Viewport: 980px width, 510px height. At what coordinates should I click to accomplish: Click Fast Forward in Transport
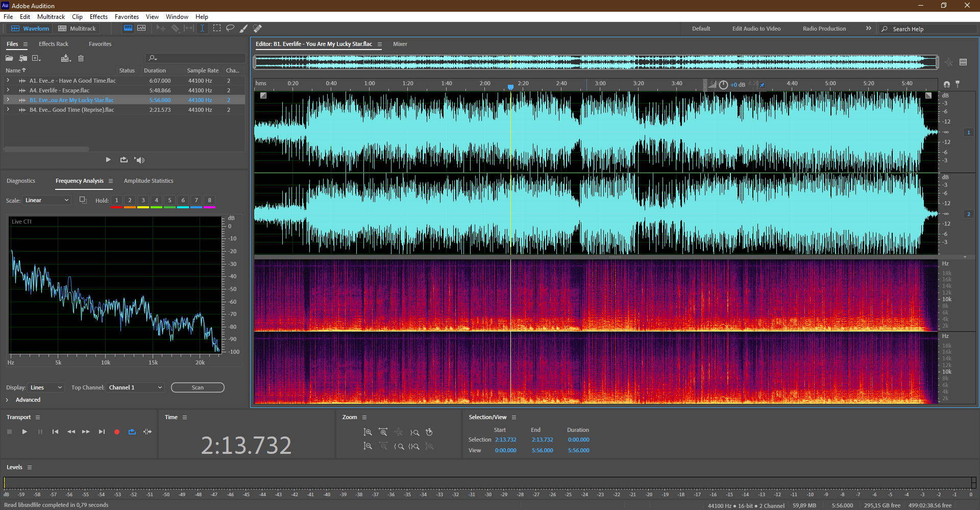tap(86, 432)
